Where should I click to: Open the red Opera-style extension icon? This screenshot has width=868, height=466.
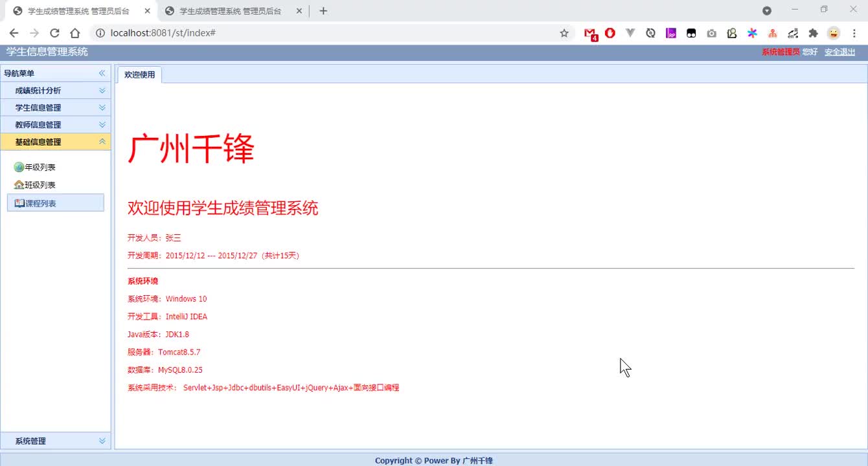click(610, 33)
